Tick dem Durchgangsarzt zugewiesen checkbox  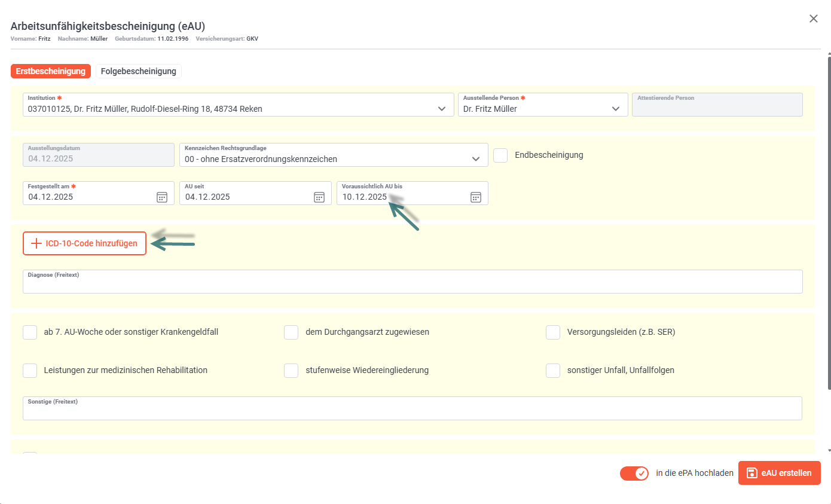pos(291,332)
